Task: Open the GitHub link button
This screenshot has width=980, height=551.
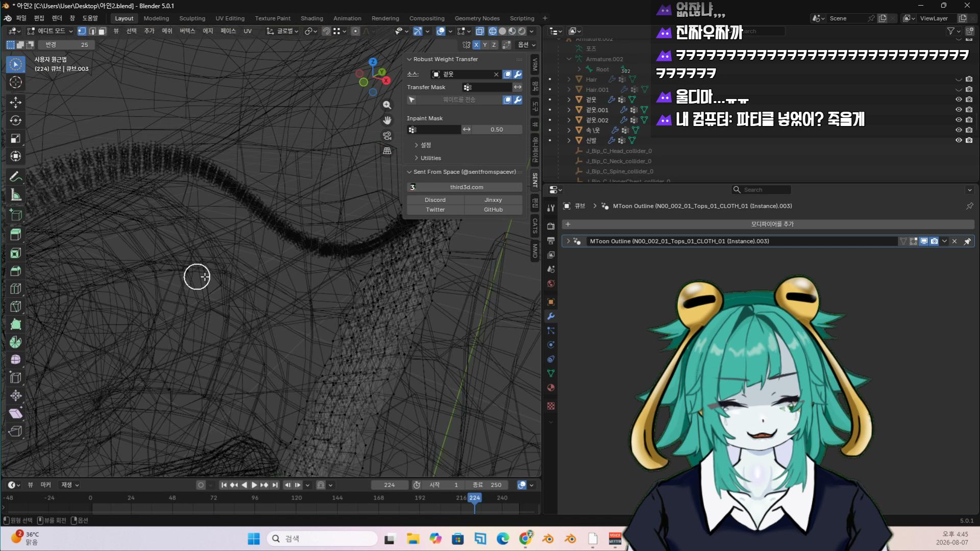Action: pyautogui.click(x=494, y=210)
